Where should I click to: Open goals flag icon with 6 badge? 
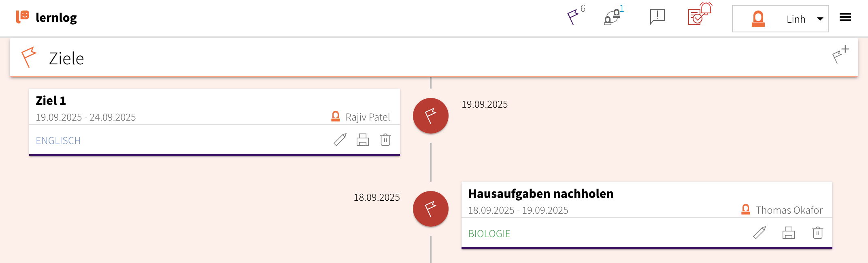coord(573,17)
